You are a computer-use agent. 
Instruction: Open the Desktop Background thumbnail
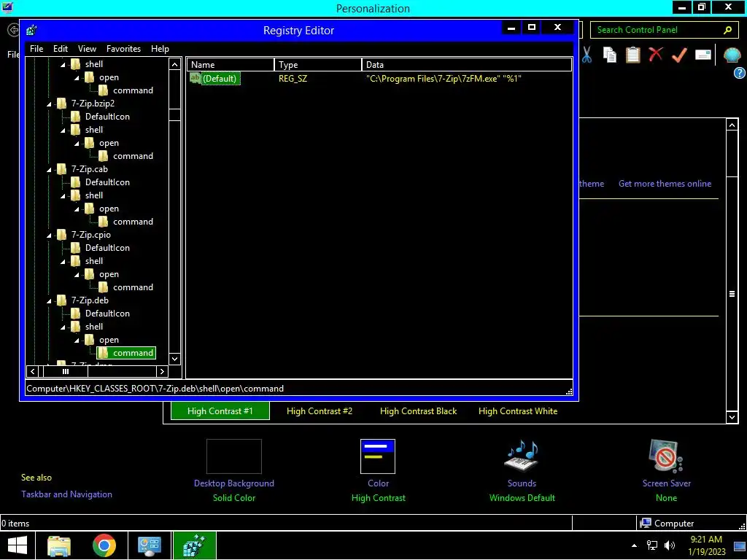(x=234, y=456)
